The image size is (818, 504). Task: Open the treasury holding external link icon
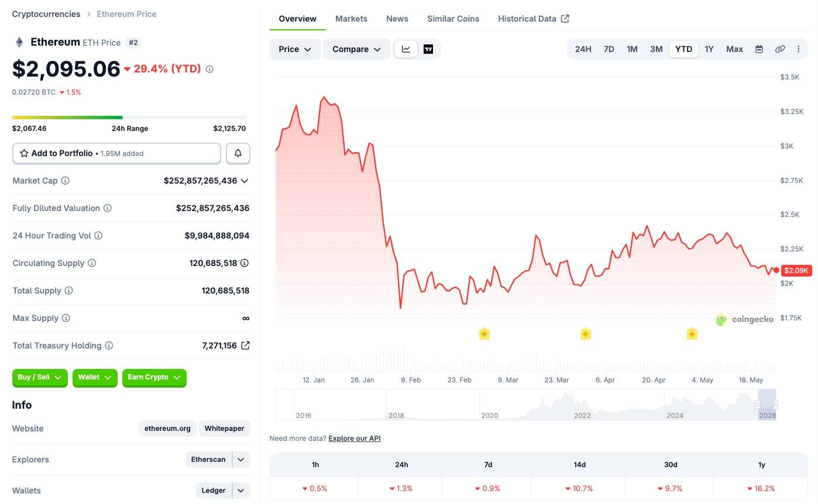246,346
